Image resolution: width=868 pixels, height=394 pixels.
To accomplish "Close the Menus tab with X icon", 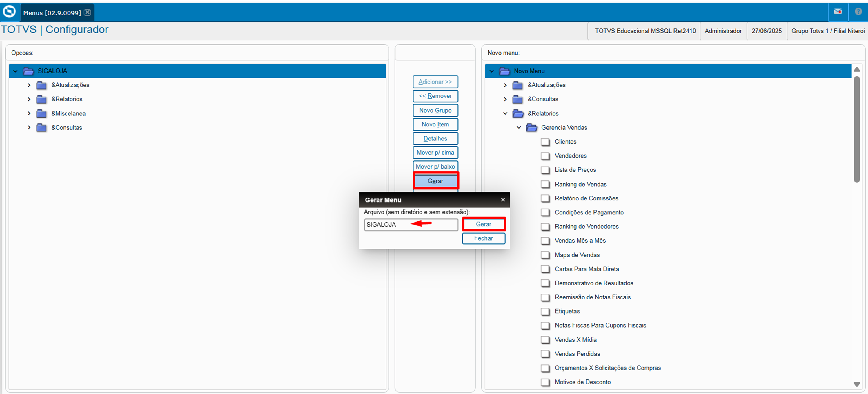I will click(x=87, y=12).
